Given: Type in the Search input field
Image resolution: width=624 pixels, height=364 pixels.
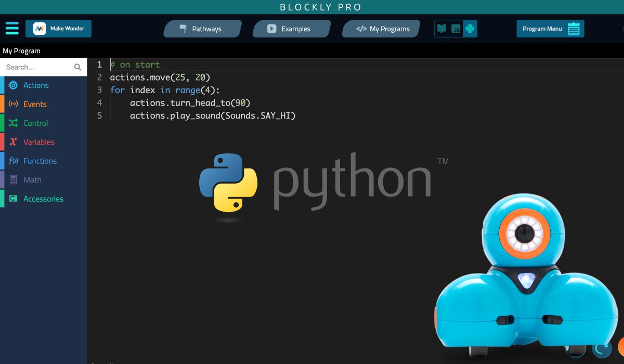Looking at the screenshot, I should coord(36,67).
